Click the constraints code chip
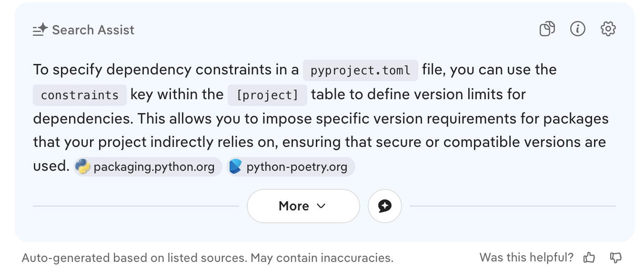 pyautogui.click(x=80, y=95)
